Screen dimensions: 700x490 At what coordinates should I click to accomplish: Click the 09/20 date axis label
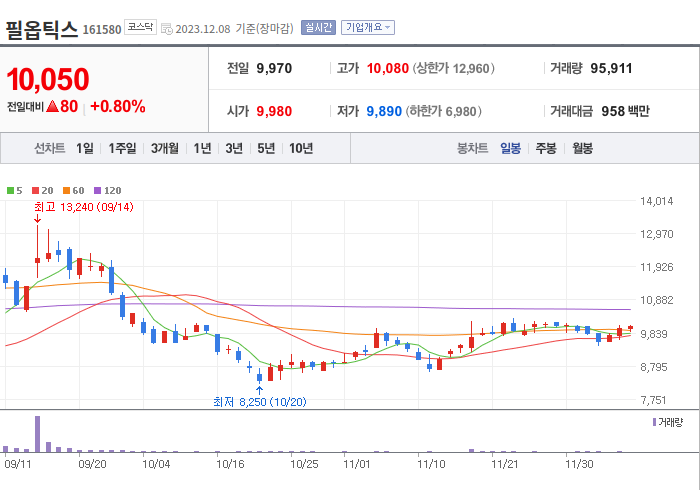pyautogui.click(x=92, y=464)
